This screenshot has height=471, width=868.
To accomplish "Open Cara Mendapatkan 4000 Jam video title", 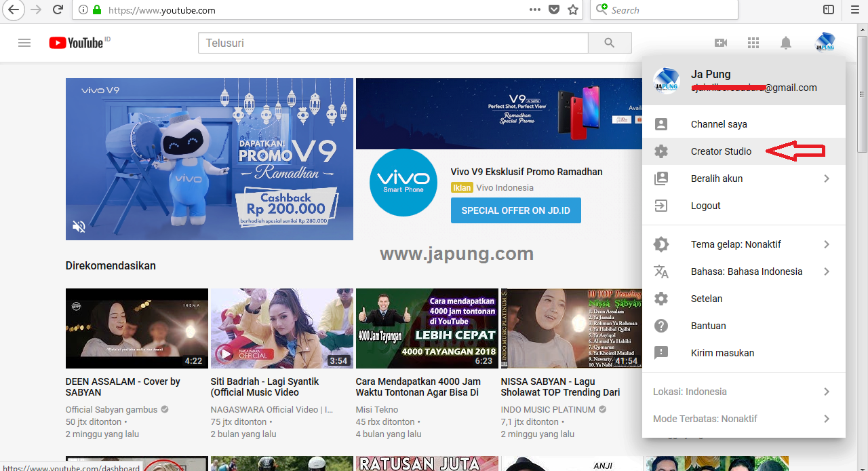I will (418, 387).
